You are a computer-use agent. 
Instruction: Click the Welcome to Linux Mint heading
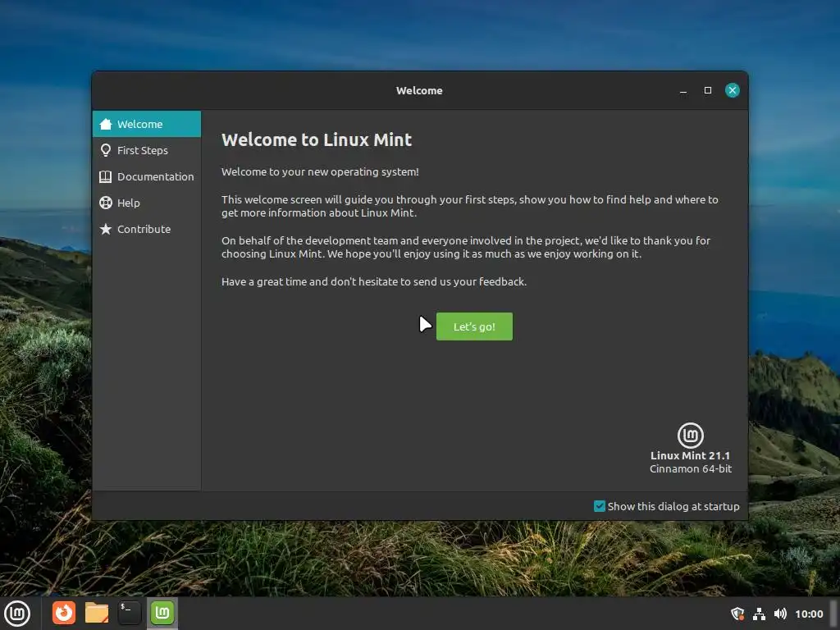pyautogui.click(x=317, y=139)
